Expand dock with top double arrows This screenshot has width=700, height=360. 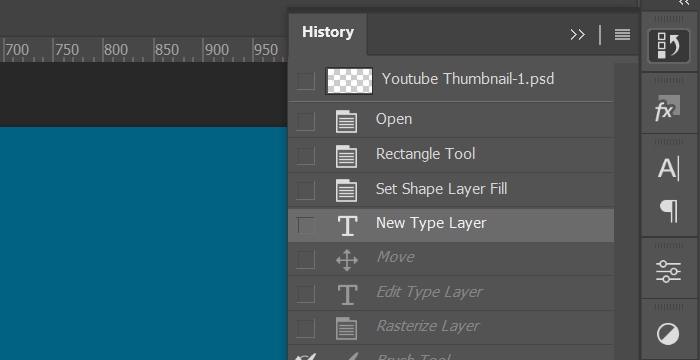tap(684, 3)
